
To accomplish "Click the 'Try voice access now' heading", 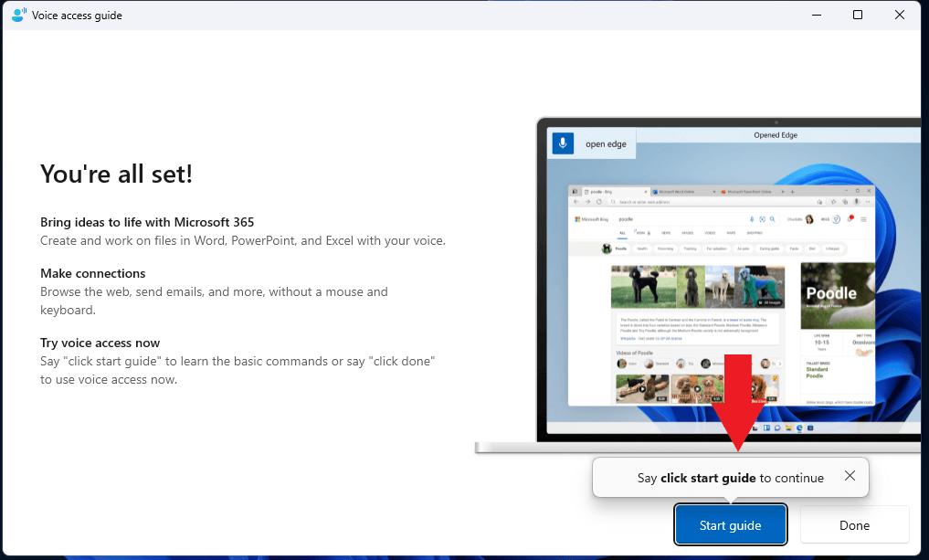I will pos(100,343).
